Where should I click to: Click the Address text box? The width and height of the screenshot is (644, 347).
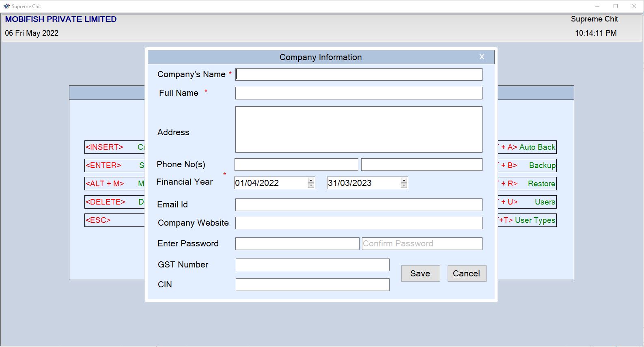358,129
